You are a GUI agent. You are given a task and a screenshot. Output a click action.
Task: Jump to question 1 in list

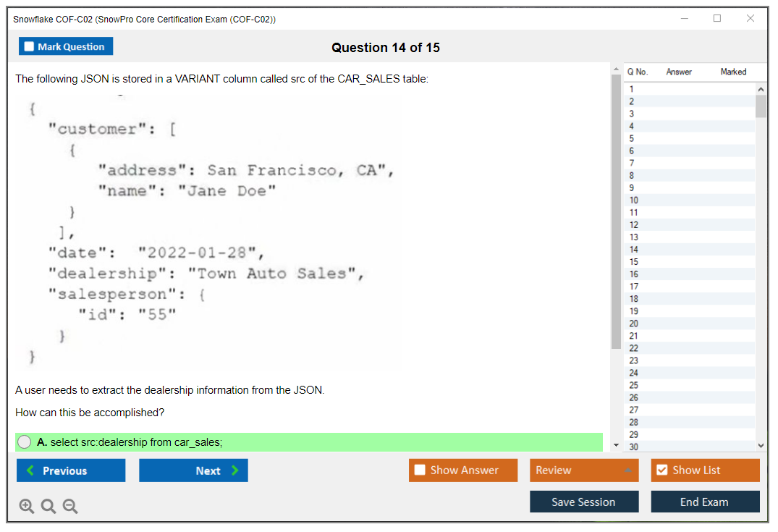tap(632, 89)
